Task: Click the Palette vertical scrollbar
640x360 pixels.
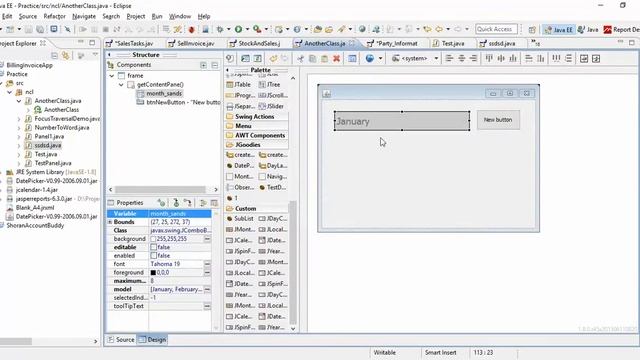Action: (x=293, y=261)
